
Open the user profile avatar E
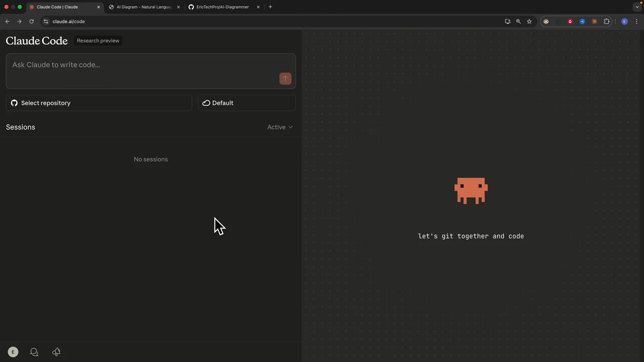click(x=13, y=352)
